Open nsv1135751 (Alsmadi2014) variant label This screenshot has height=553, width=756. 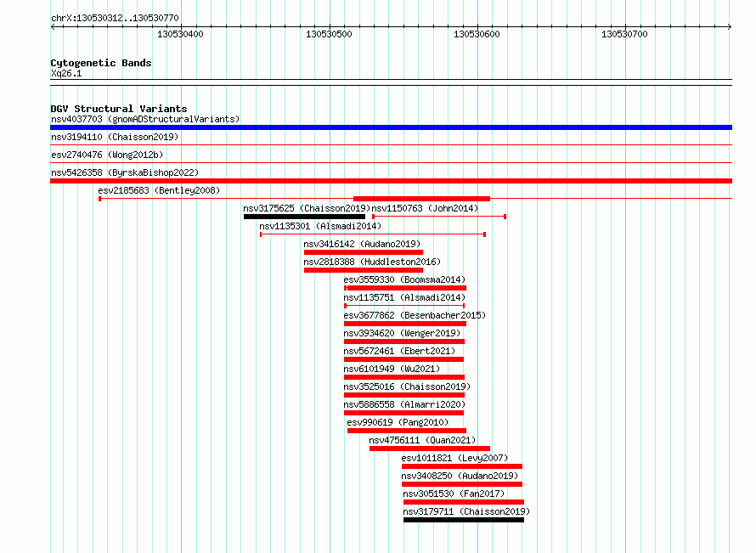coord(404,297)
